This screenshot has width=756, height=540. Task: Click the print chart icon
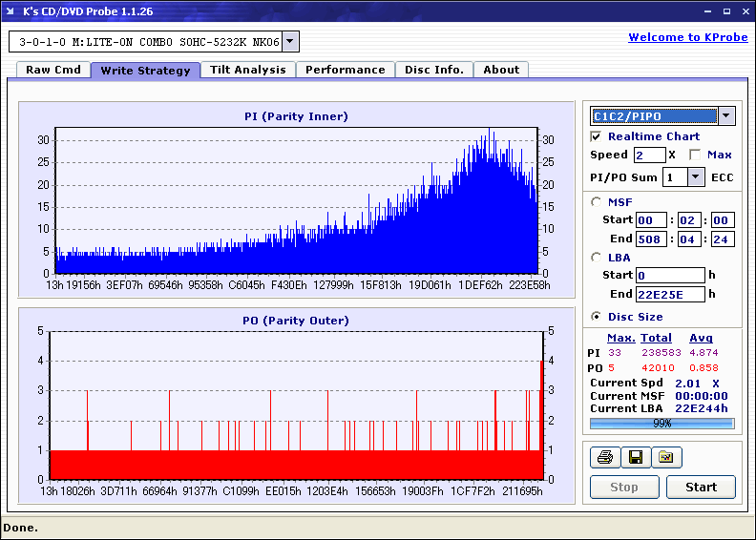603,458
